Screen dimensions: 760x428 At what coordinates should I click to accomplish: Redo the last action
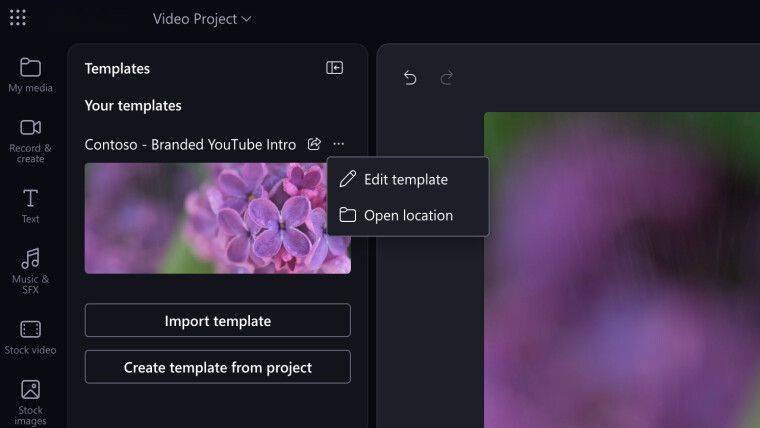click(447, 78)
